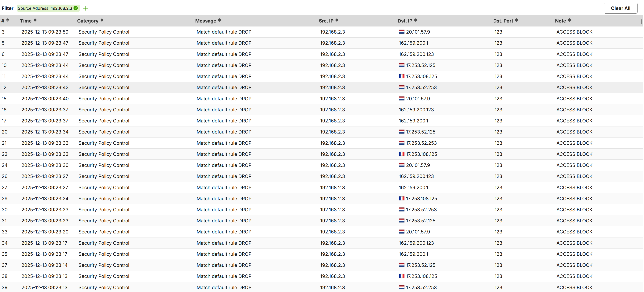The image size is (644, 292).
Task: Click destination 17.253.108.125 in row 38
Action: [x=421, y=276]
